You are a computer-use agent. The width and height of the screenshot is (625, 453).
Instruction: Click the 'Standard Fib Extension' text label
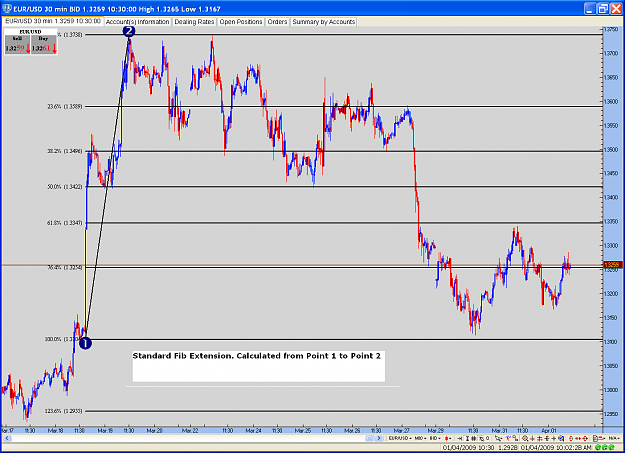click(257, 356)
